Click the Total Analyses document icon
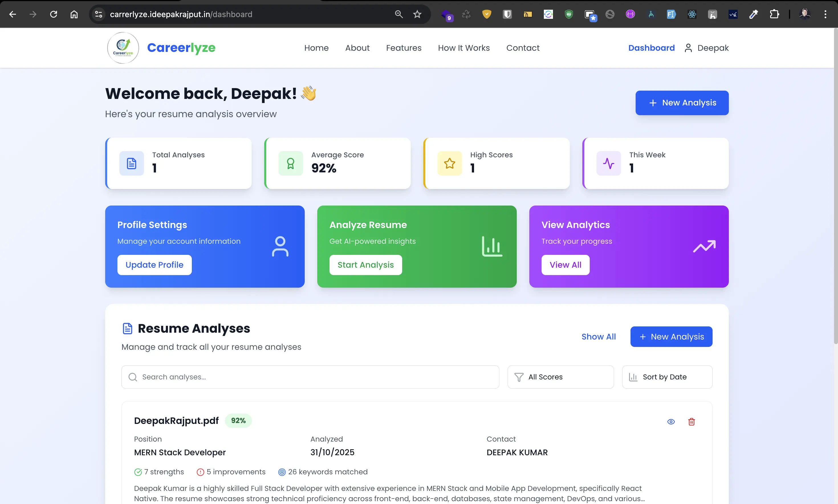 (x=132, y=163)
